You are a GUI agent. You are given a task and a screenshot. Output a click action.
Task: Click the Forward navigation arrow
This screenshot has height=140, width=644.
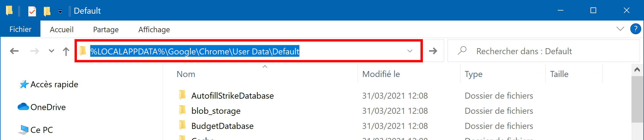tap(35, 51)
